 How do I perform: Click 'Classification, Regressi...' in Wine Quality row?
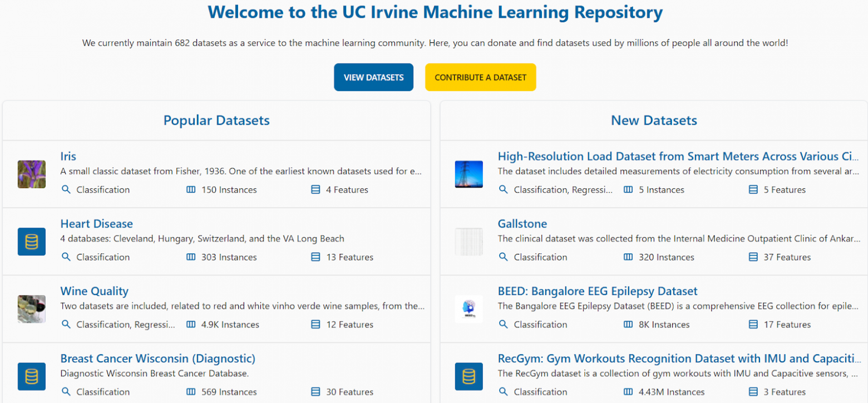(126, 325)
